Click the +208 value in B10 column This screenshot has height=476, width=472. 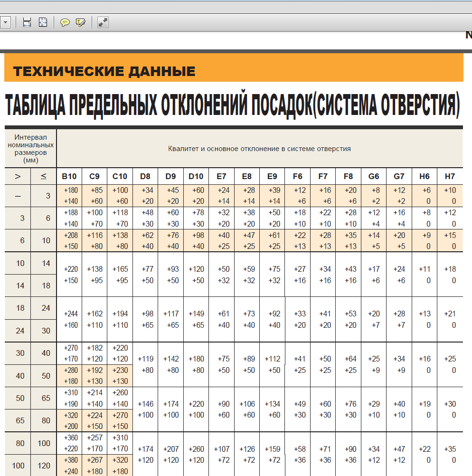tap(71, 235)
